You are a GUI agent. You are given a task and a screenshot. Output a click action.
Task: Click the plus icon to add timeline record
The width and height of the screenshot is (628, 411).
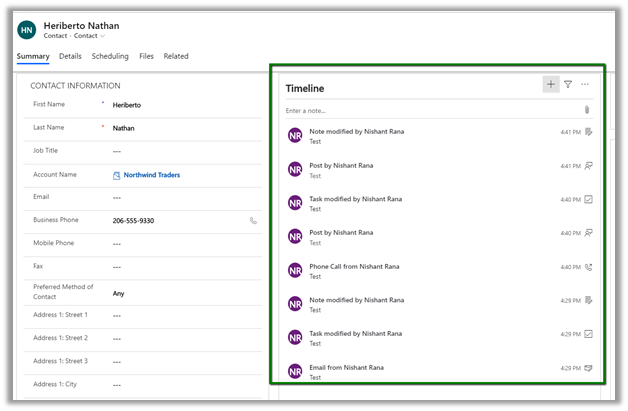click(551, 85)
